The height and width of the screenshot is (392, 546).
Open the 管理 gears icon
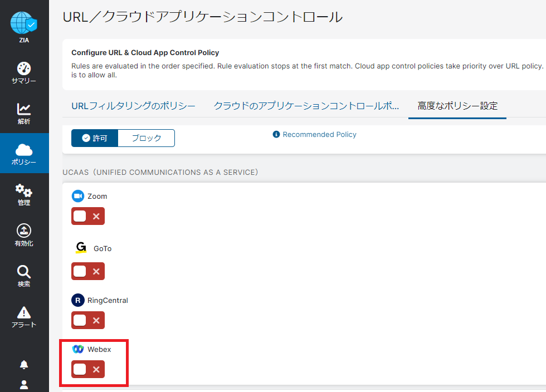pyautogui.click(x=23, y=190)
